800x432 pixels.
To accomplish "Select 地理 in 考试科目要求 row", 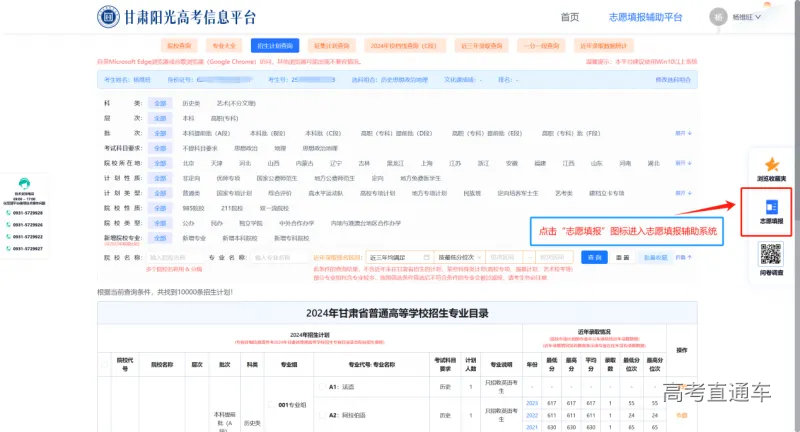I will [280, 148].
